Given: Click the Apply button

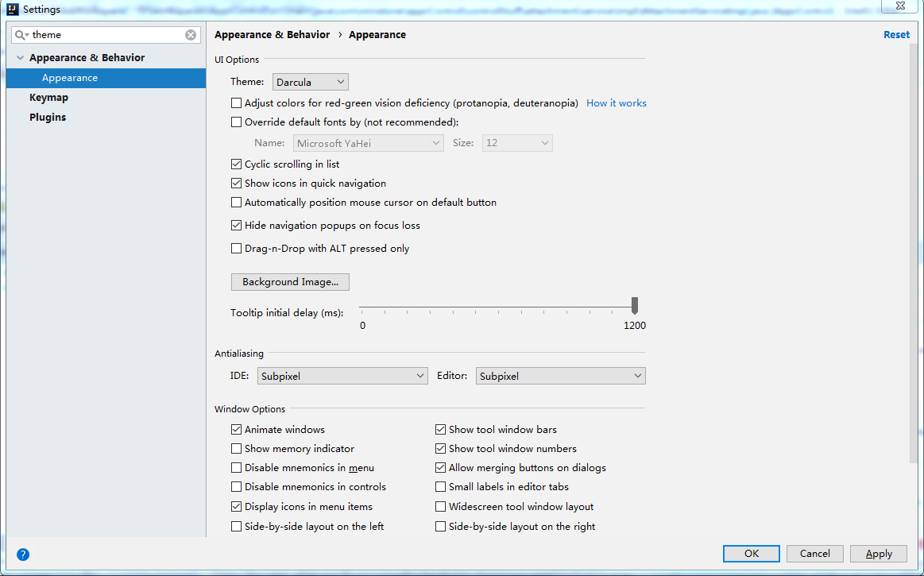Looking at the screenshot, I should point(879,554).
